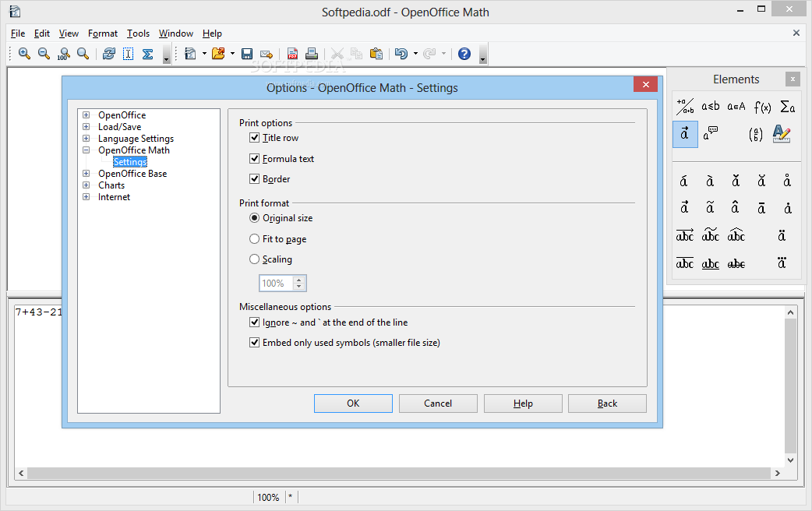The width and height of the screenshot is (812, 511).
Task: Open the View menu
Action: click(x=69, y=33)
